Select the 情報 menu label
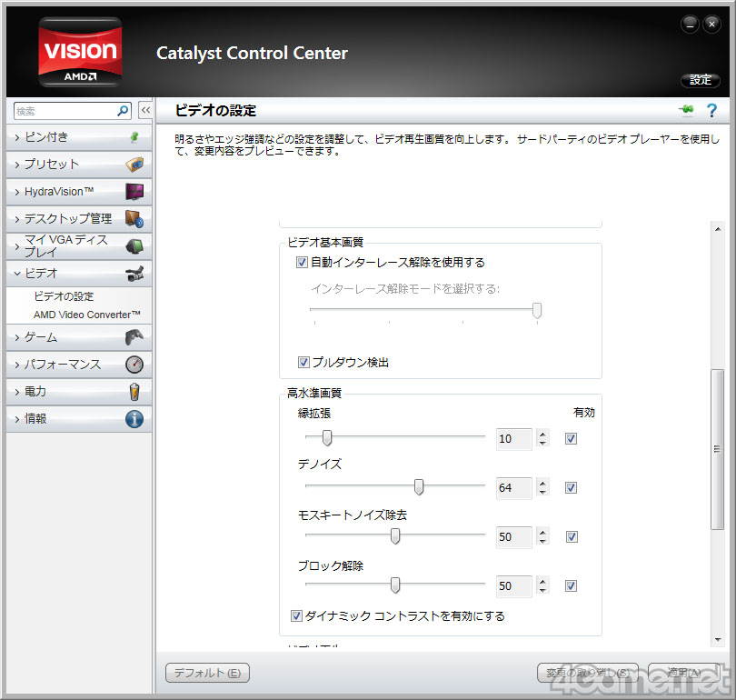The width and height of the screenshot is (736, 700). click(35, 419)
